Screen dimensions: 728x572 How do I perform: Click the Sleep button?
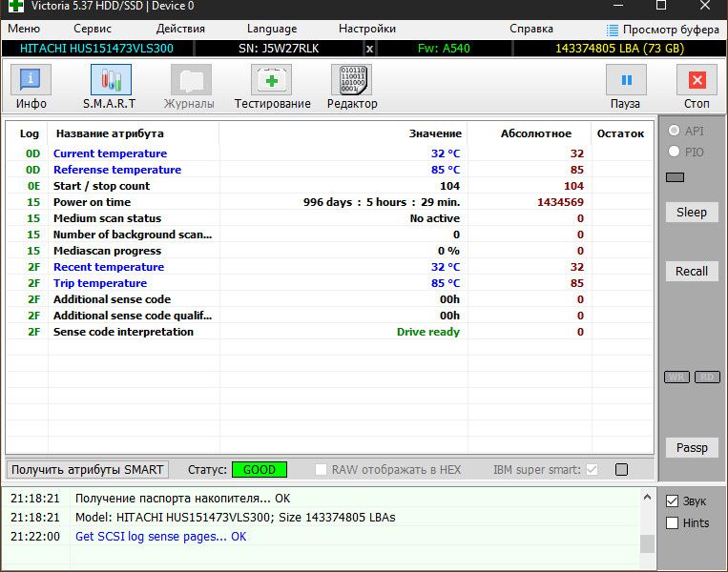[x=692, y=212]
